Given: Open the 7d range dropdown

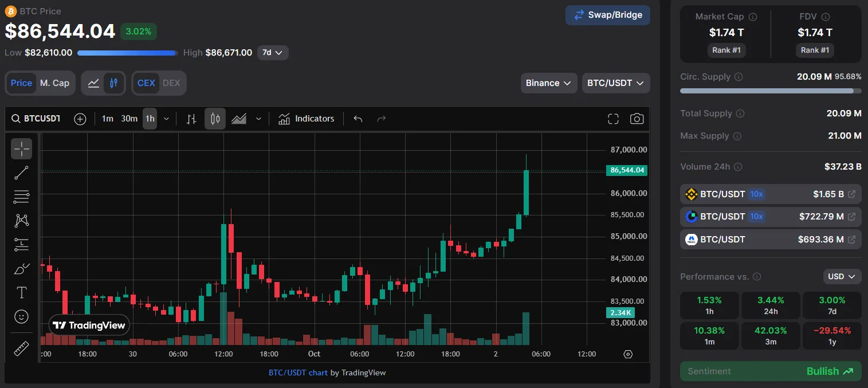Looking at the screenshot, I should click(273, 53).
